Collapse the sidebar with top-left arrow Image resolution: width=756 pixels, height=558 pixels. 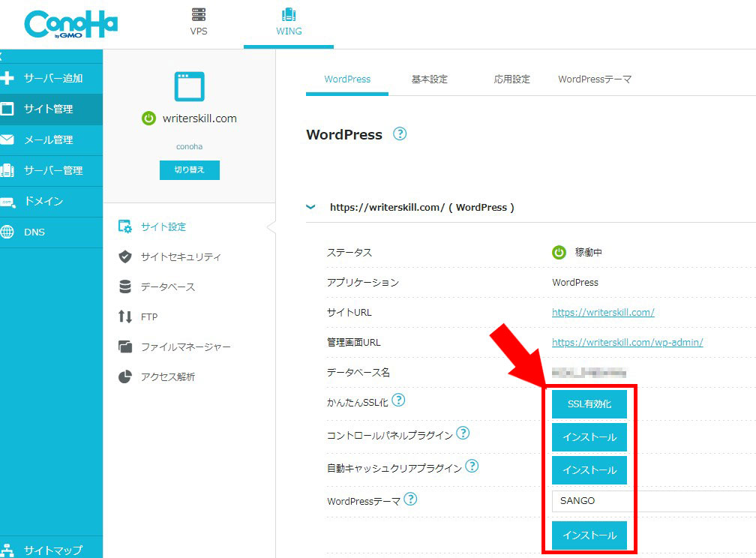click(1, 56)
